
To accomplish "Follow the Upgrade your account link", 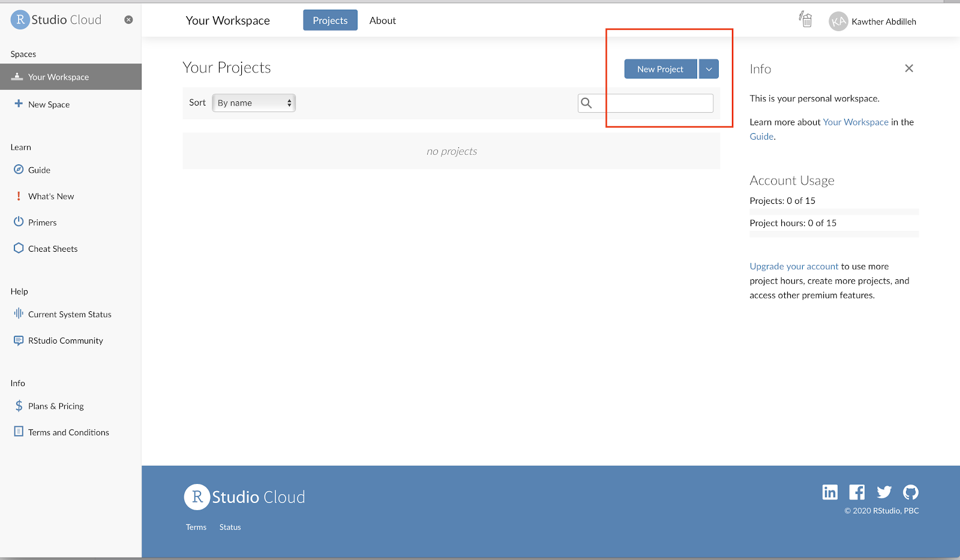I will pos(794,266).
